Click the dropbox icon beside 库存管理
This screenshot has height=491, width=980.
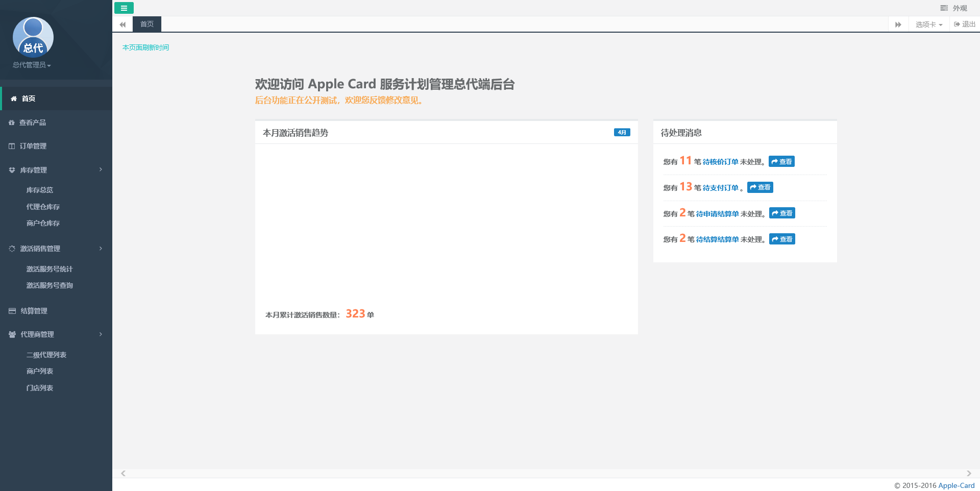click(x=12, y=170)
